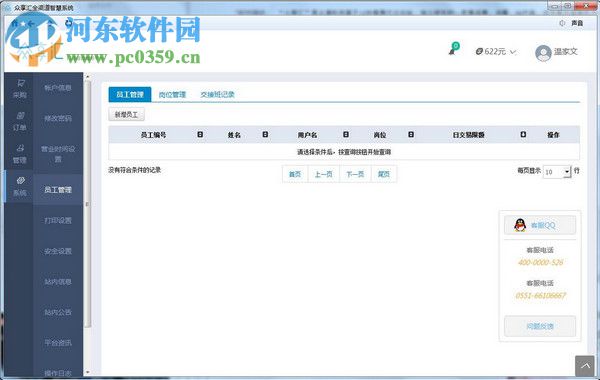The height and width of the screenshot is (380, 600).
Task: Open 安全设置 in the side menu
Action: pos(58,251)
